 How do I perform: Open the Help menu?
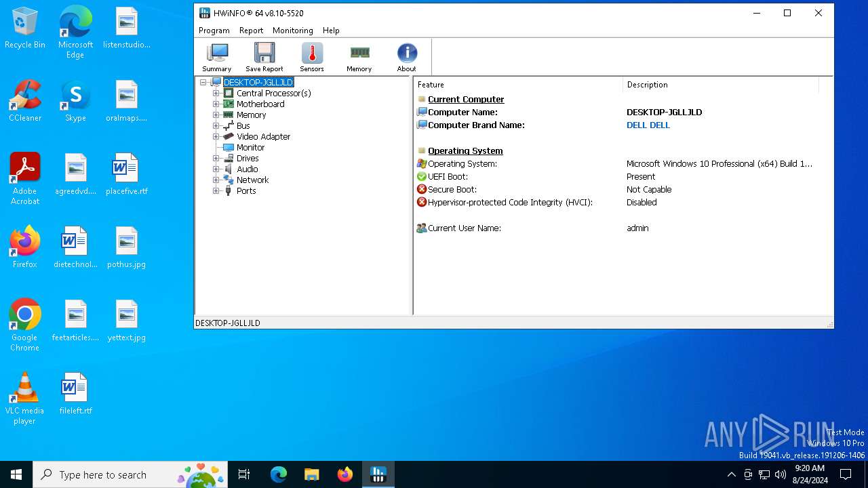[331, 30]
